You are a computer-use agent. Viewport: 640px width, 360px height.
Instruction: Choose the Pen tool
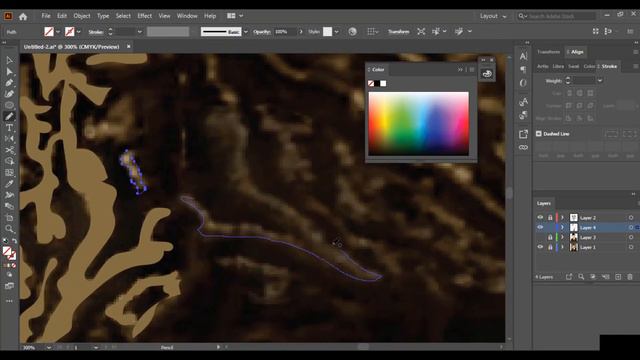click(x=9, y=83)
